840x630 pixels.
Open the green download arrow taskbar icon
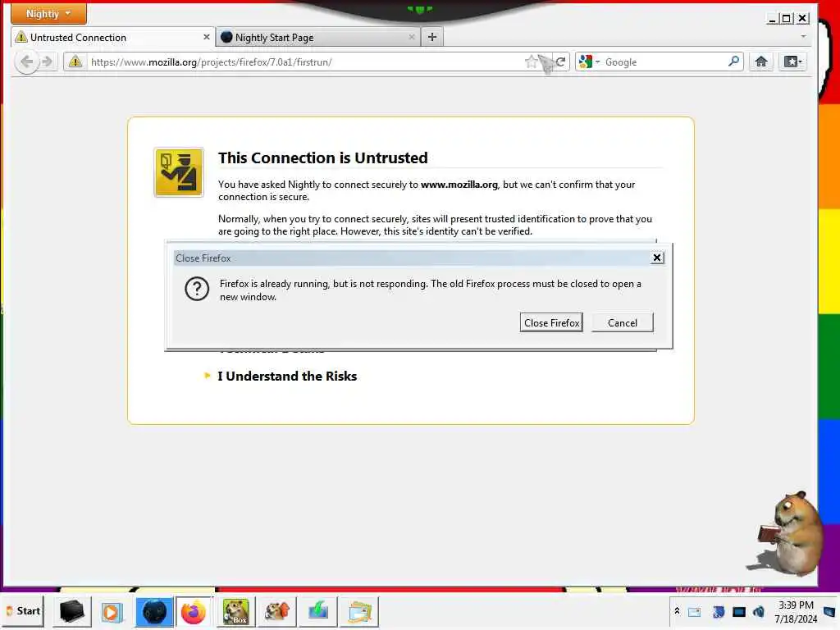318,611
